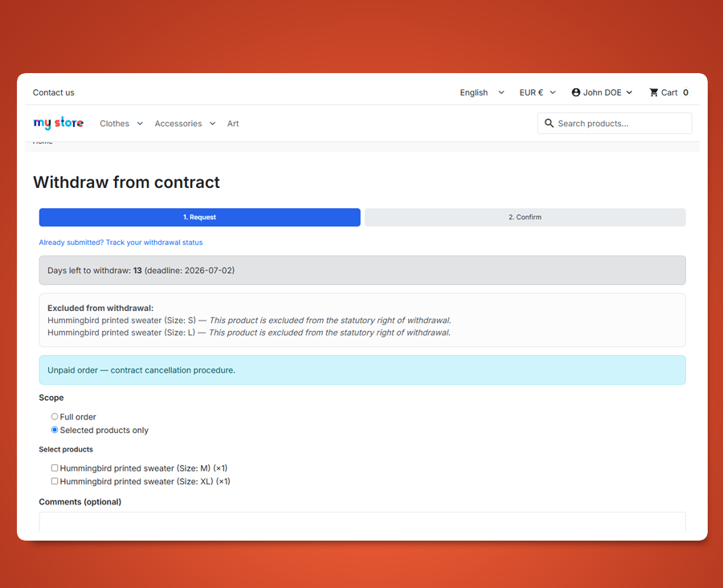The width and height of the screenshot is (723, 588).
Task: Open the Clothes category menu
Action: pos(114,124)
